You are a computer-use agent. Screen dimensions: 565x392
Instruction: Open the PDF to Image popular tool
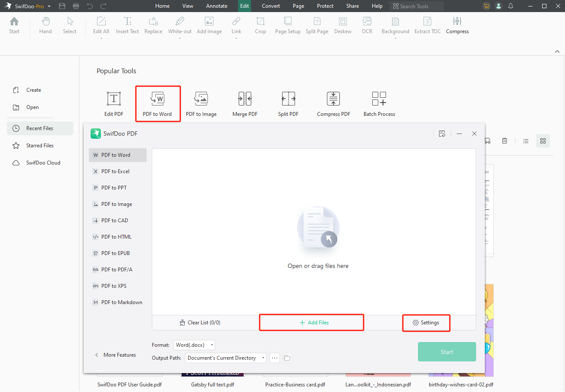coord(201,104)
